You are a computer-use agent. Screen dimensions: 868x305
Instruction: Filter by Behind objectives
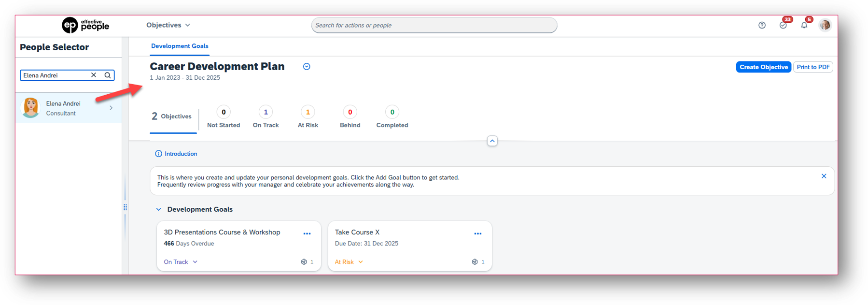pyautogui.click(x=350, y=117)
